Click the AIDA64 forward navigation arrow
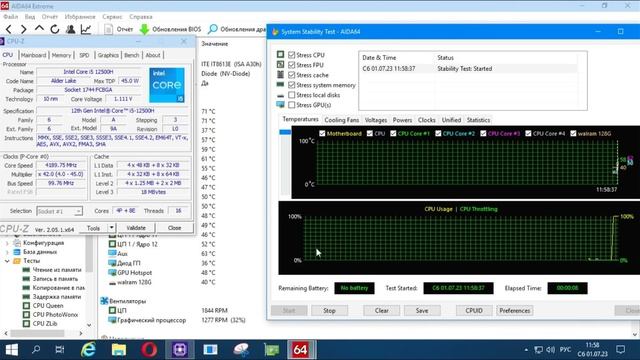 coord(23,29)
